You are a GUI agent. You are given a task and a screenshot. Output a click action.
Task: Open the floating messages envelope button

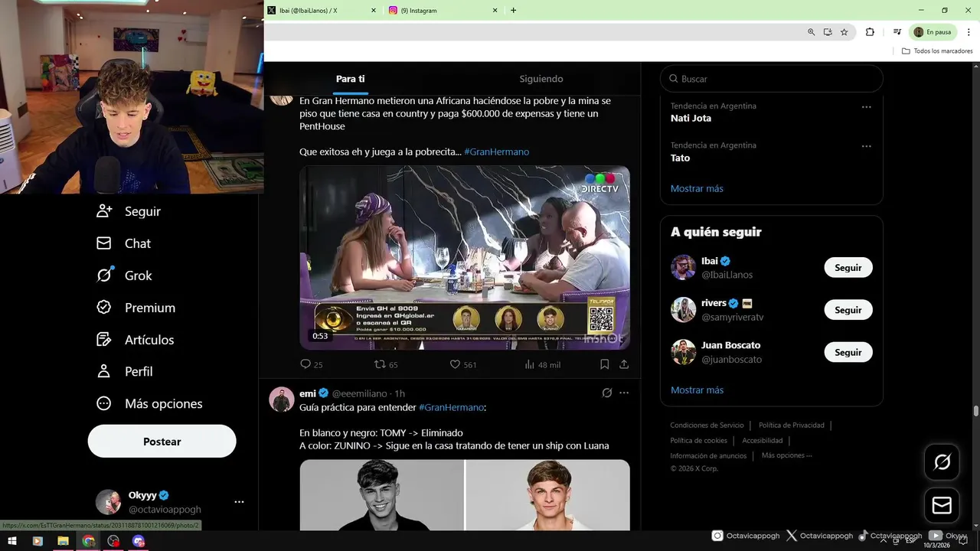click(942, 506)
